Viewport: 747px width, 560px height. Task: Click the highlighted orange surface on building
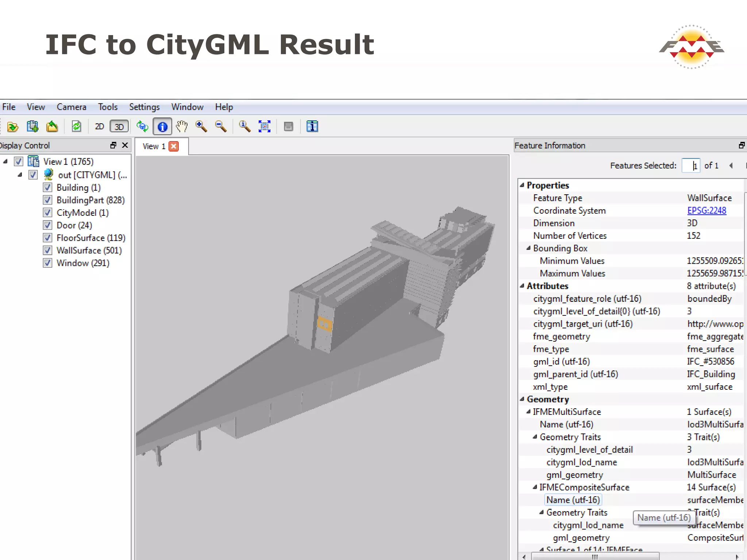[324, 324]
